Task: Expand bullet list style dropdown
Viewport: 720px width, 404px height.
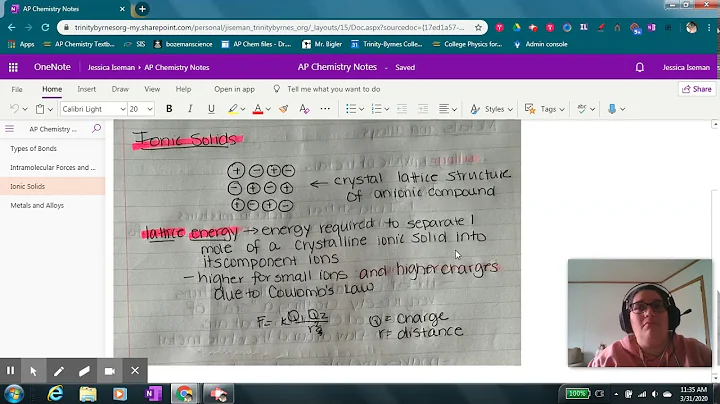Action: [x=361, y=109]
